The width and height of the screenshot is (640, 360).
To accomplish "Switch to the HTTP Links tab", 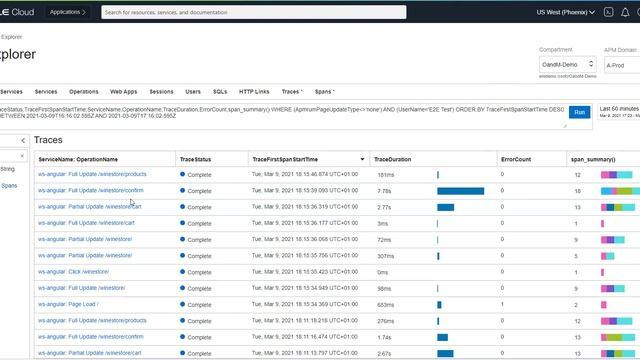I will pos(254,92).
